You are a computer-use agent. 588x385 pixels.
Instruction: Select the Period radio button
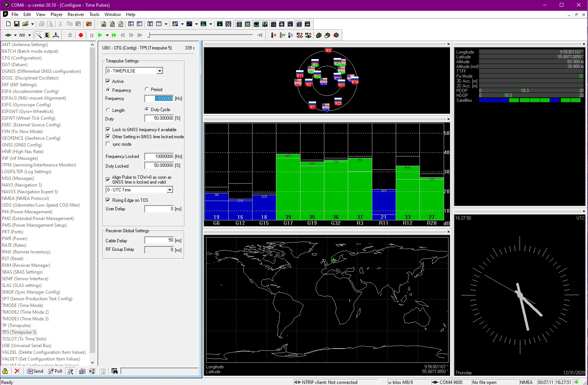(x=147, y=90)
